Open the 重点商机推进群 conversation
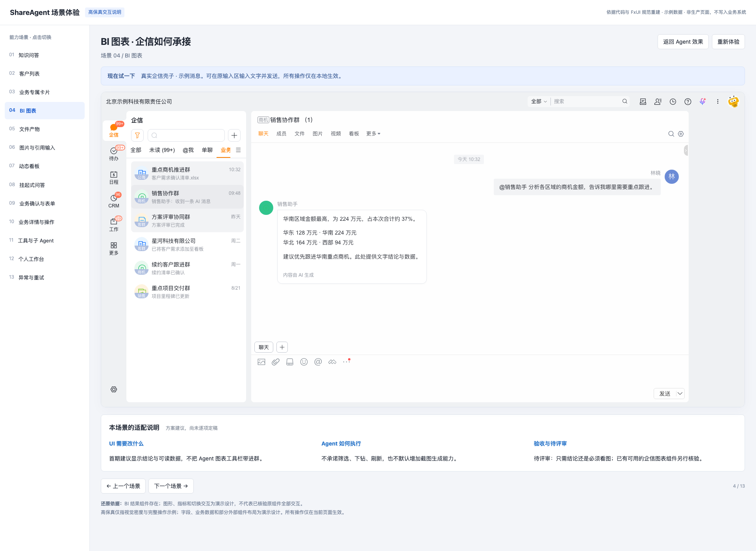This screenshot has height=551, width=756. (x=187, y=174)
